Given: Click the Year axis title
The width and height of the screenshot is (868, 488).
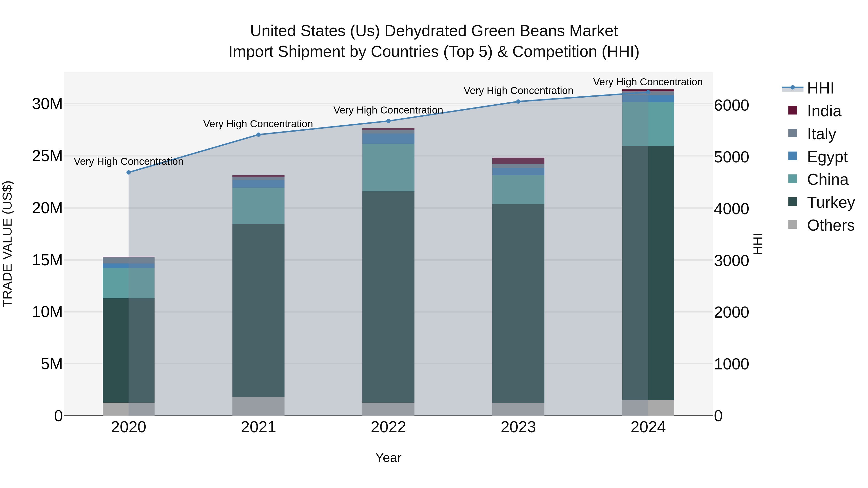Looking at the screenshot, I should click(388, 458).
